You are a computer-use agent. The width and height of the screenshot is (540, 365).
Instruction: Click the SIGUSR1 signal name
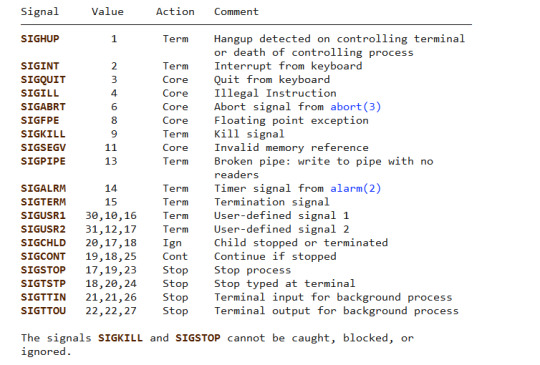click(x=43, y=216)
